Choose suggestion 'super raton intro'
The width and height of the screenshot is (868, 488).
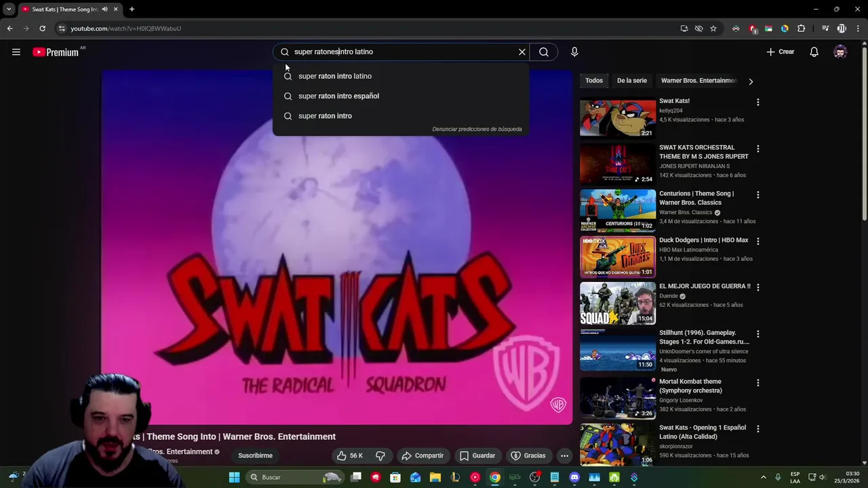(x=401, y=116)
